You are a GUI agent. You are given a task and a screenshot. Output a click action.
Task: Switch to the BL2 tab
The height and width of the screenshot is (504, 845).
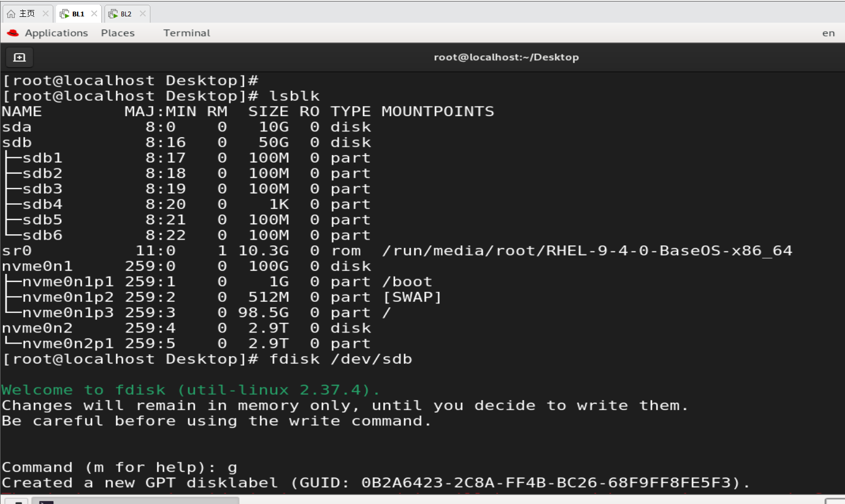(125, 14)
